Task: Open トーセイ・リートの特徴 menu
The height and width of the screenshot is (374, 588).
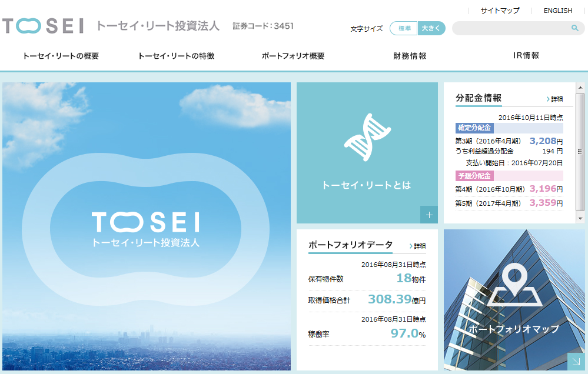Action: click(176, 56)
